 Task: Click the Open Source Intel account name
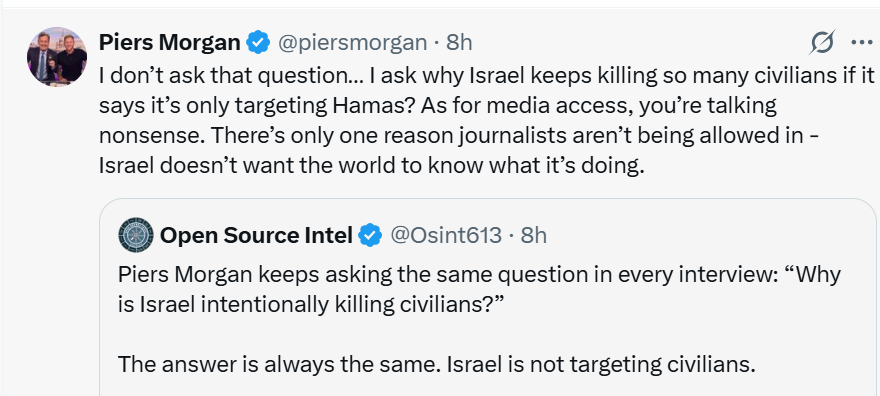pyautogui.click(x=256, y=236)
